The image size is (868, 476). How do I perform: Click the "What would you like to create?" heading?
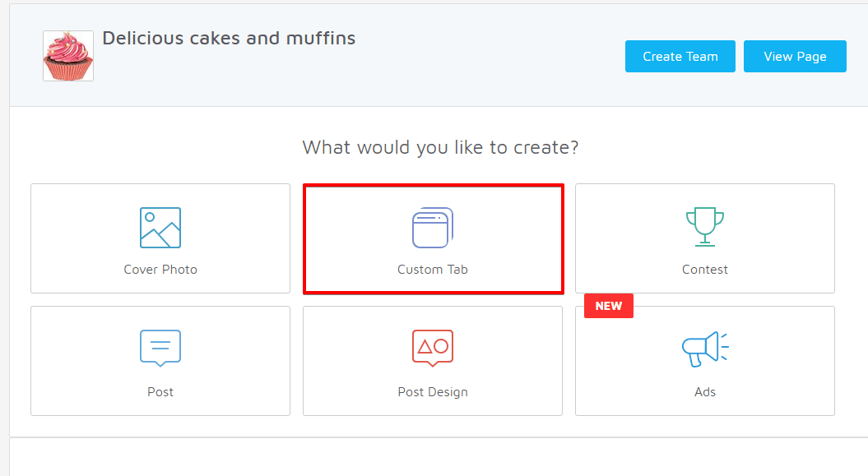(440, 148)
